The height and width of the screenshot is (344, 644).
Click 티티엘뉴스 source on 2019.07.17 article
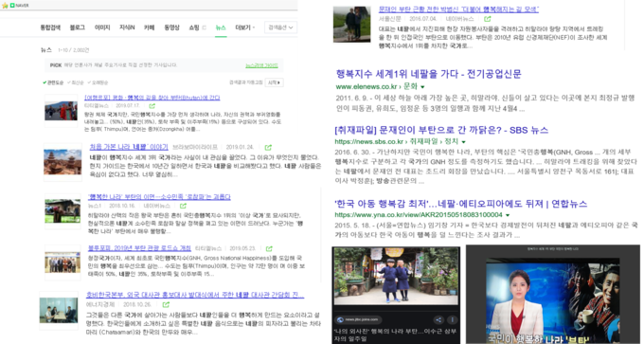coord(98,106)
